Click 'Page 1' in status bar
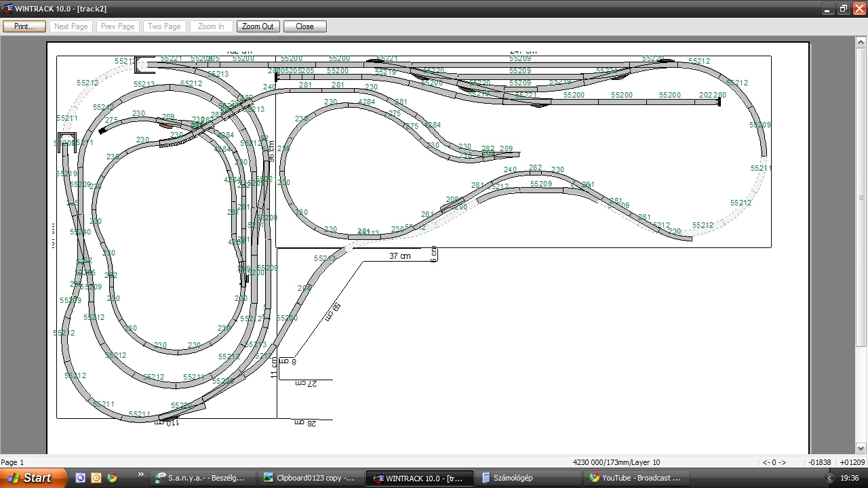 [x=13, y=462]
